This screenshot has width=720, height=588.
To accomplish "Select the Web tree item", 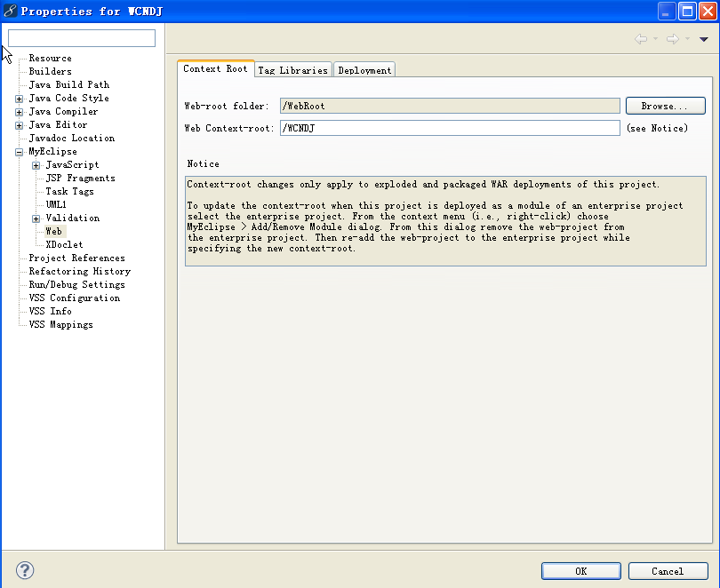I will (53, 231).
